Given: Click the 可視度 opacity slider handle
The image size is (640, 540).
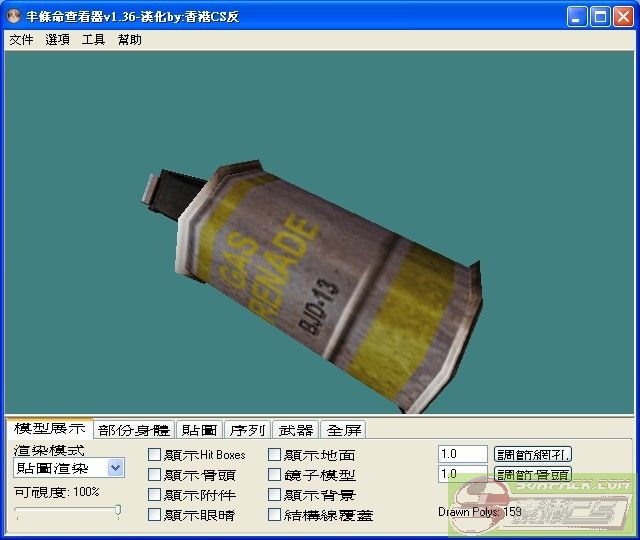Looking at the screenshot, I should pyautogui.click(x=118, y=511).
